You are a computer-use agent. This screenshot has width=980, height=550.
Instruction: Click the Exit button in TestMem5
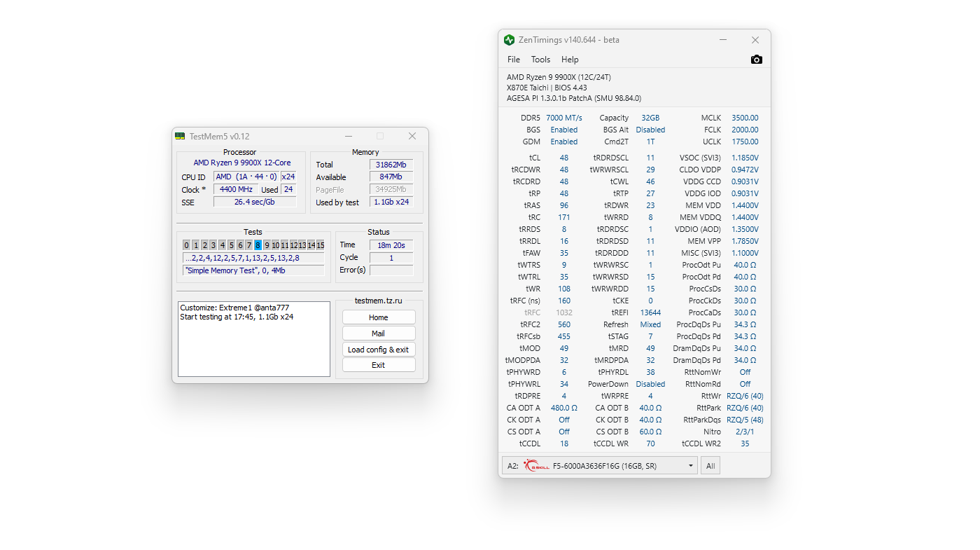[x=378, y=364]
